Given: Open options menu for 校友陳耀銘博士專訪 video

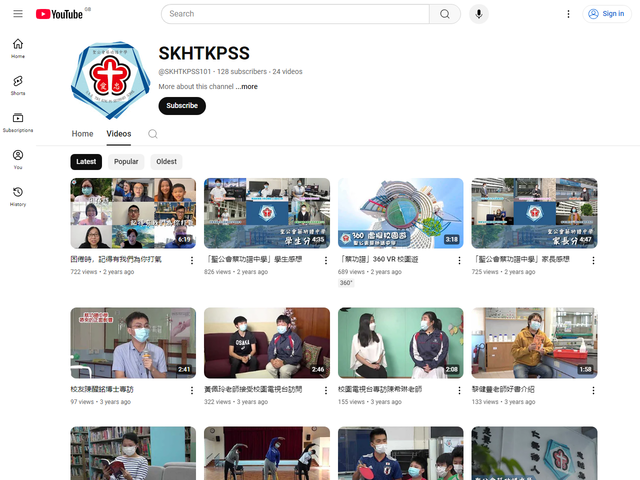Looking at the screenshot, I should click(x=191, y=390).
